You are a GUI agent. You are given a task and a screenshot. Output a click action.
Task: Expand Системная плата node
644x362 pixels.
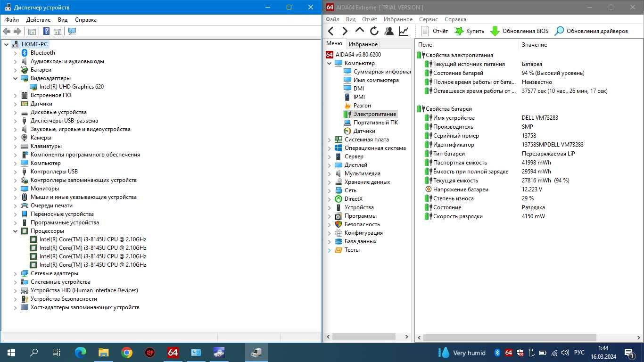[x=330, y=140]
